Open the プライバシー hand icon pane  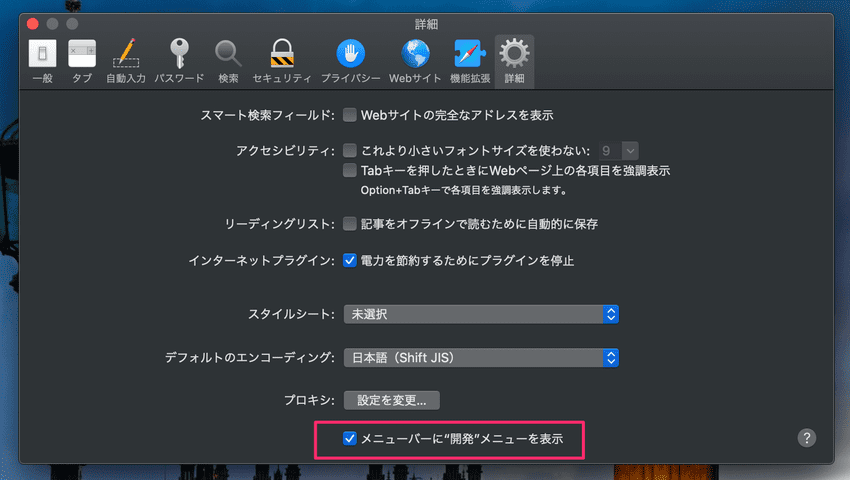(x=350, y=60)
